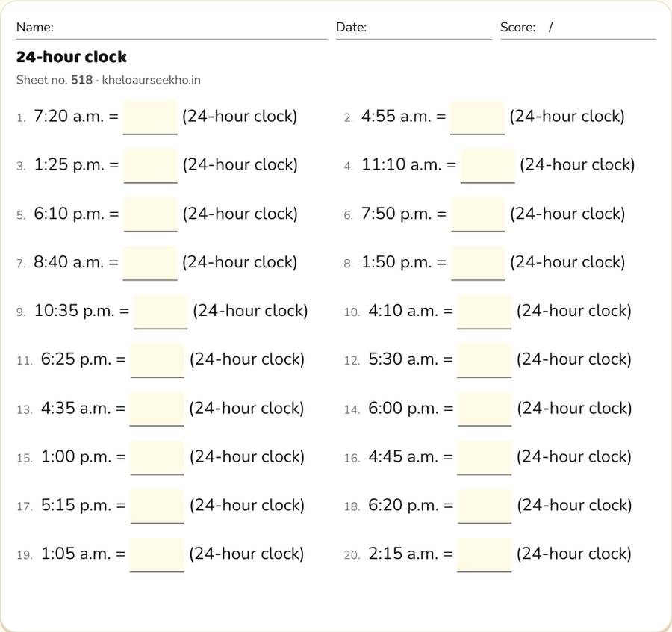672x632 pixels.
Task: Click the '6:00 p.m.' question text
Action: tap(404, 408)
